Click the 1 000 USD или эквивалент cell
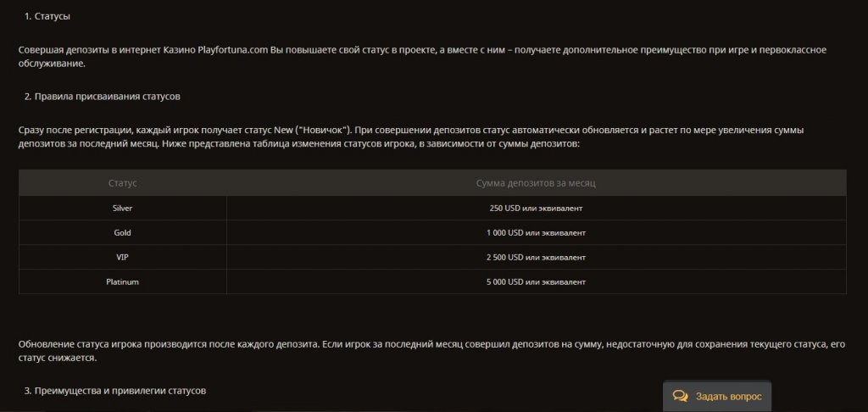The width and height of the screenshot is (868, 412). tap(536, 232)
